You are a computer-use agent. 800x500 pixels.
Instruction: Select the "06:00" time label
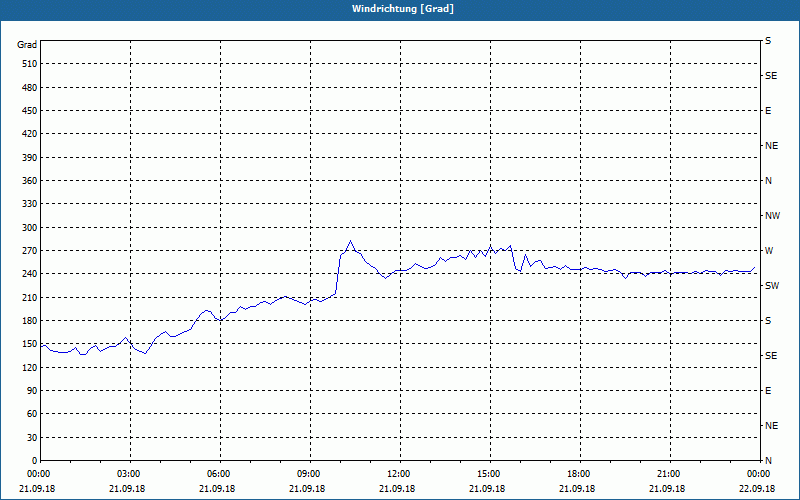220,474
